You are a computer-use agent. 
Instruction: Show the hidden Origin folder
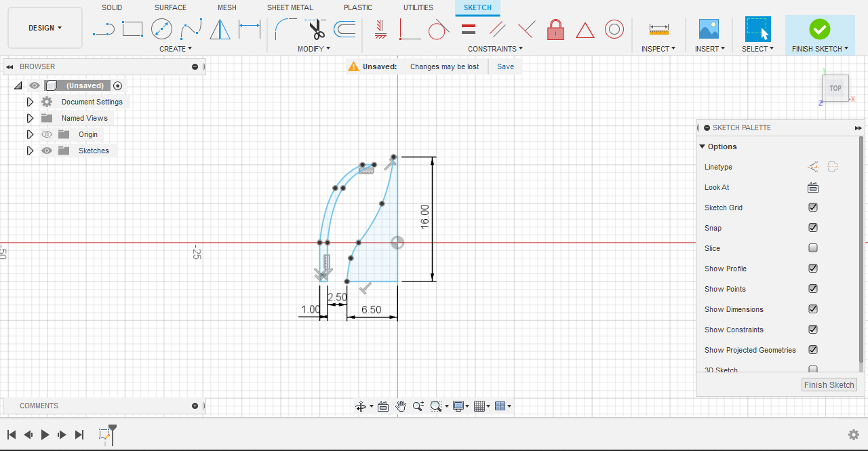pos(47,134)
